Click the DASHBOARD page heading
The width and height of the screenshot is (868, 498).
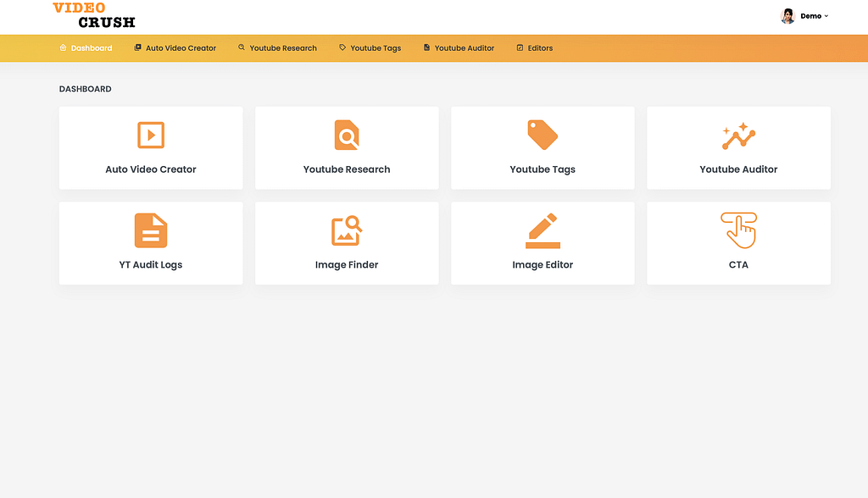tap(86, 89)
